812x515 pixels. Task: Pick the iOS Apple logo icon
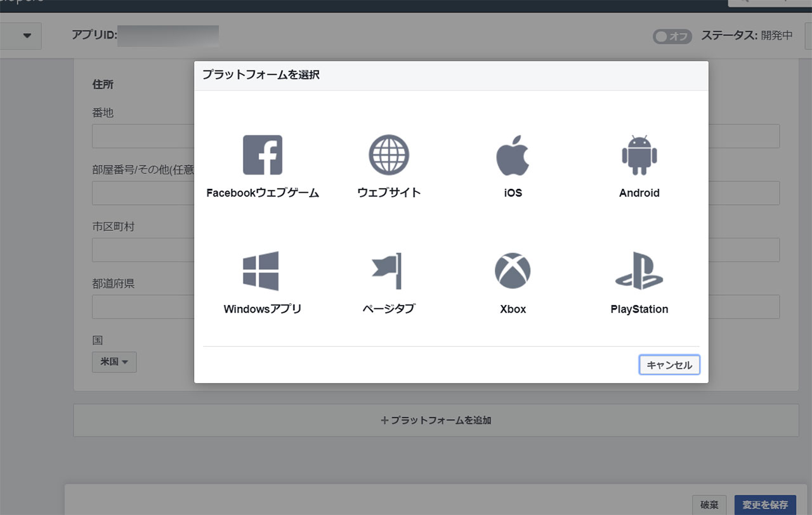pos(513,155)
